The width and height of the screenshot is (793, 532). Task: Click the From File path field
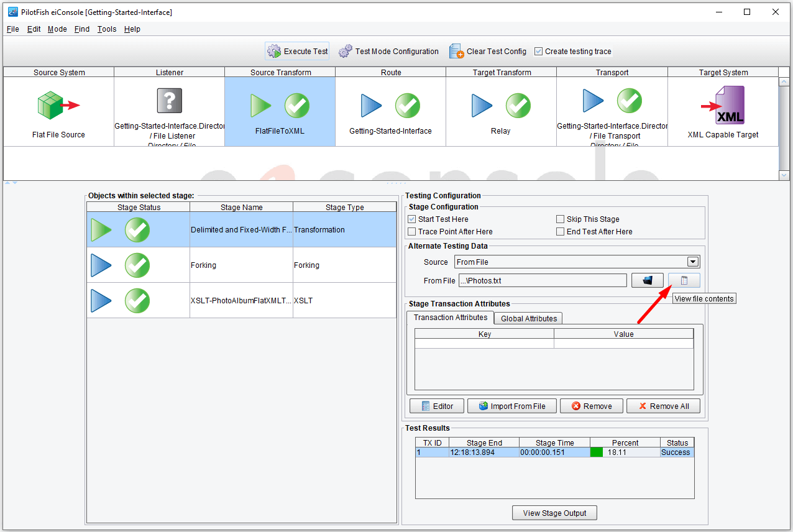[x=543, y=280]
